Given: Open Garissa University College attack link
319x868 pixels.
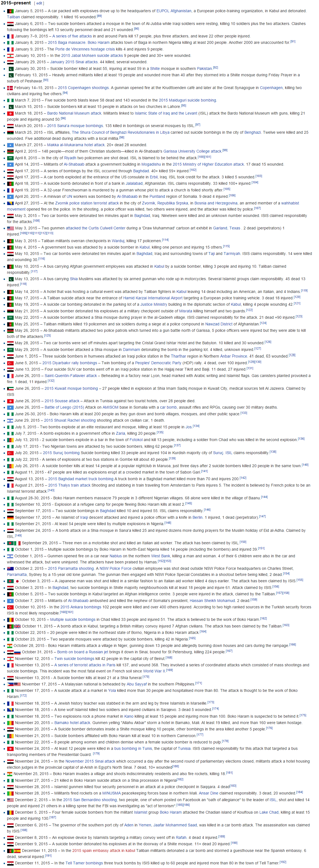Looking at the screenshot, I should pos(192,152).
